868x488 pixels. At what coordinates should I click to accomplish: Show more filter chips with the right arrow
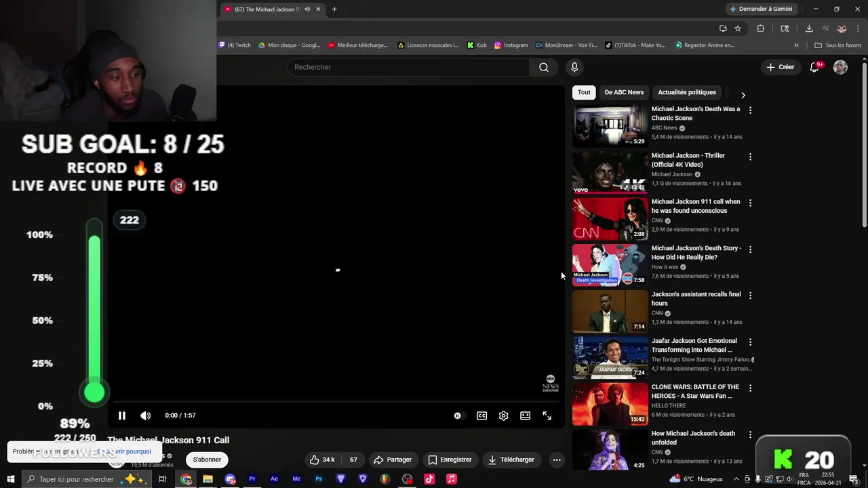click(x=743, y=95)
